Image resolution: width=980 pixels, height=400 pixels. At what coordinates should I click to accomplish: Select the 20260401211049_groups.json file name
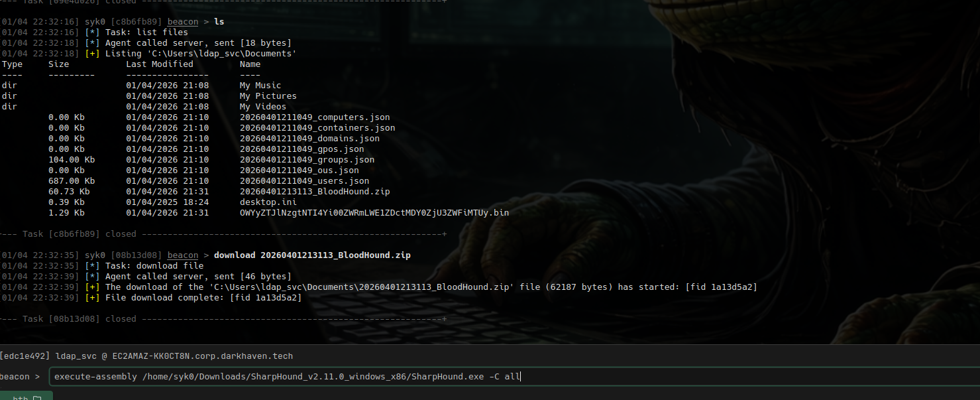307,160
